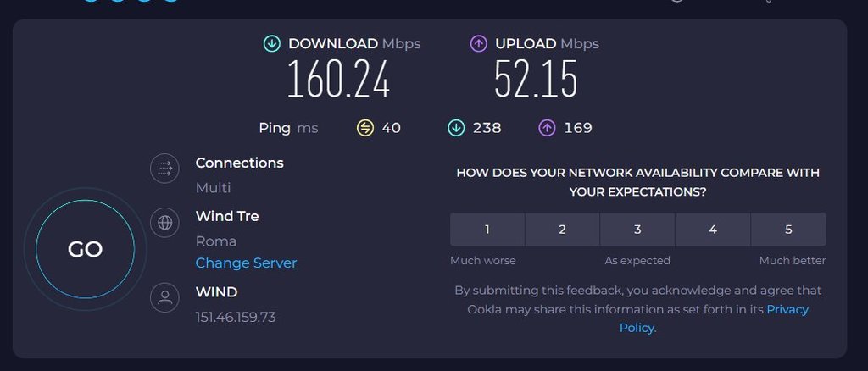Viewport: 868px width, 371px height.
Task: Click the Multi connections setting
Action: (213, 187)
